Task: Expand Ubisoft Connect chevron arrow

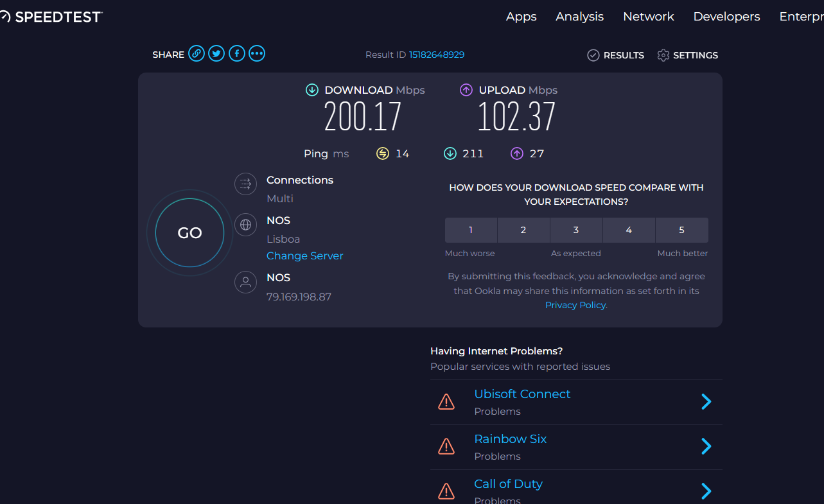Action: tap(706, 402)
